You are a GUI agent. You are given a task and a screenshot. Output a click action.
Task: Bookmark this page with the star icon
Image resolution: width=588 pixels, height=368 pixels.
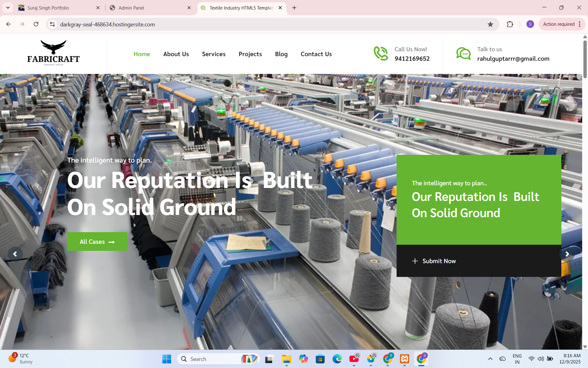491,24
